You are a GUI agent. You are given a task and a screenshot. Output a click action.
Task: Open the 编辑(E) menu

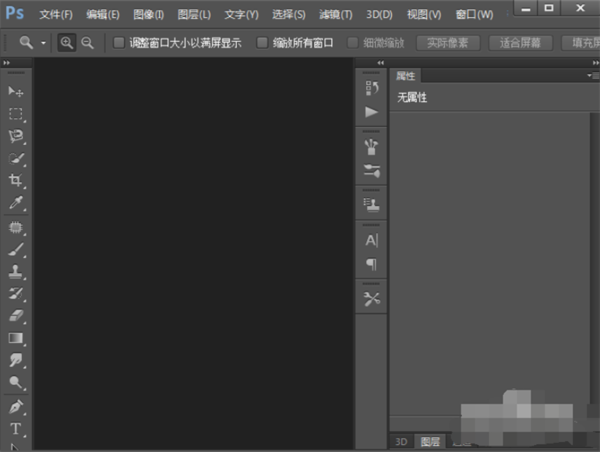(x=103, y=15)
